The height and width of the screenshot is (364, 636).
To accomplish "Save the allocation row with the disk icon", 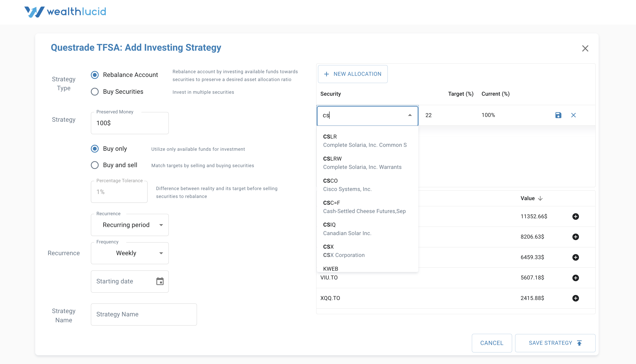I will coord(558,115).
